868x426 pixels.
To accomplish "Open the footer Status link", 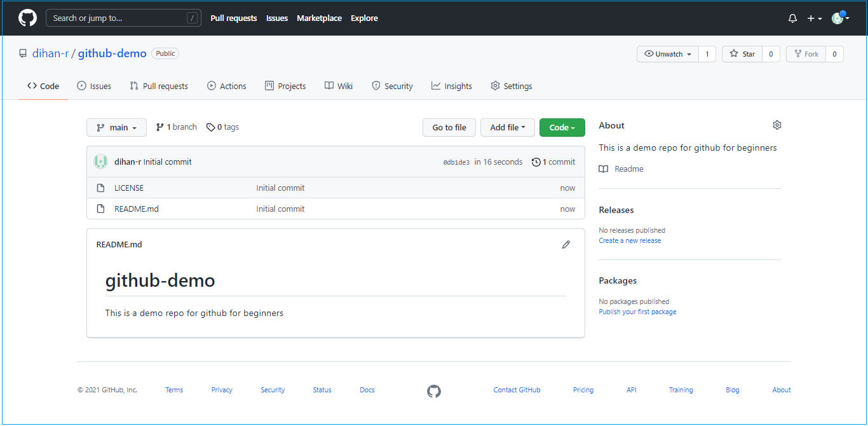I will coord(322,390).
